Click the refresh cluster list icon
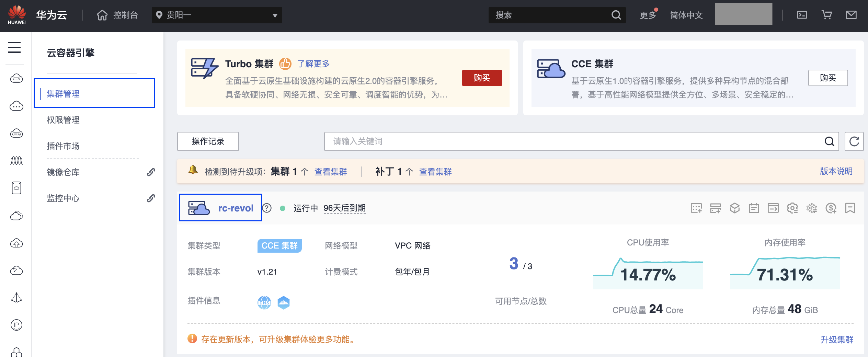 pos(854,141)
